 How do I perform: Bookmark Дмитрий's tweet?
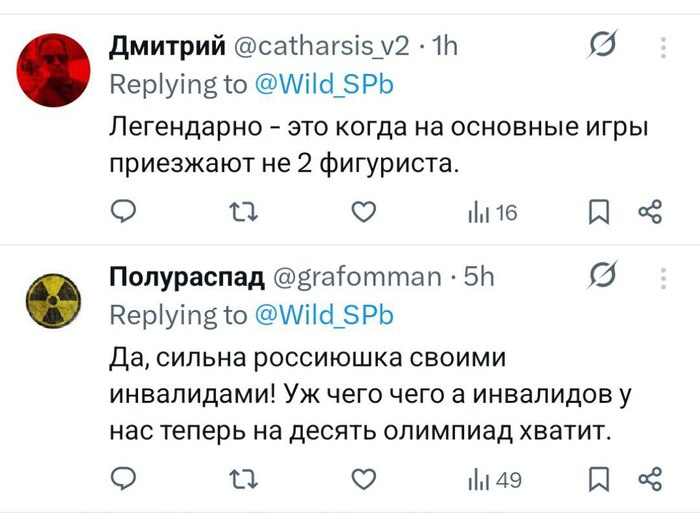598,211
